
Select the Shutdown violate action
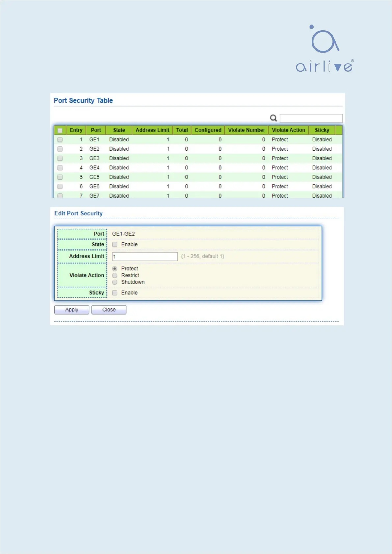(x=115, y=282)
